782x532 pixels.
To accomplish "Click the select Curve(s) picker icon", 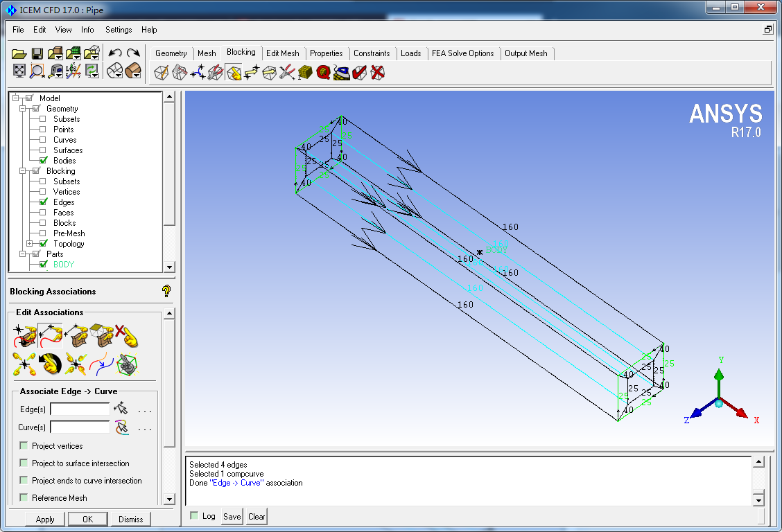I will pyautogui.click(x=121, y=427).
